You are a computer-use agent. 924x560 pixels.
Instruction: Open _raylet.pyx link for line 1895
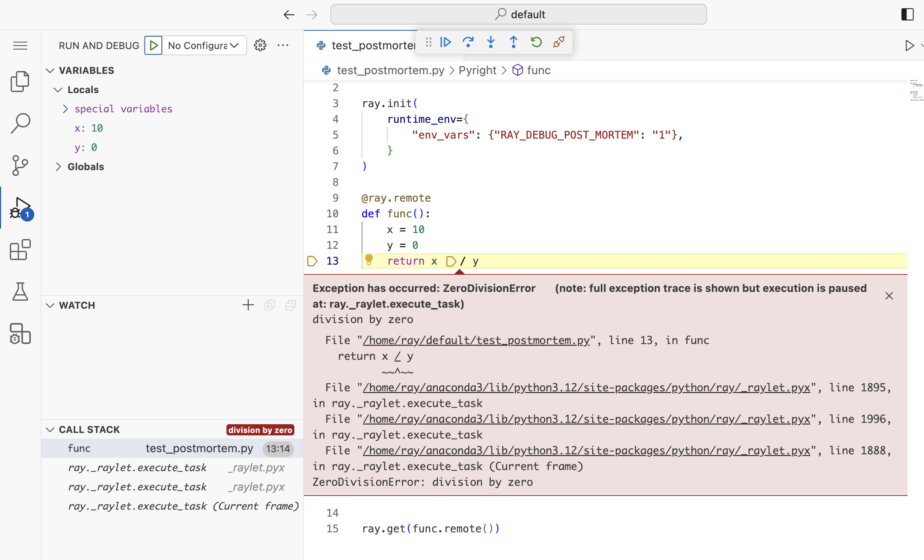coord(586,387)
